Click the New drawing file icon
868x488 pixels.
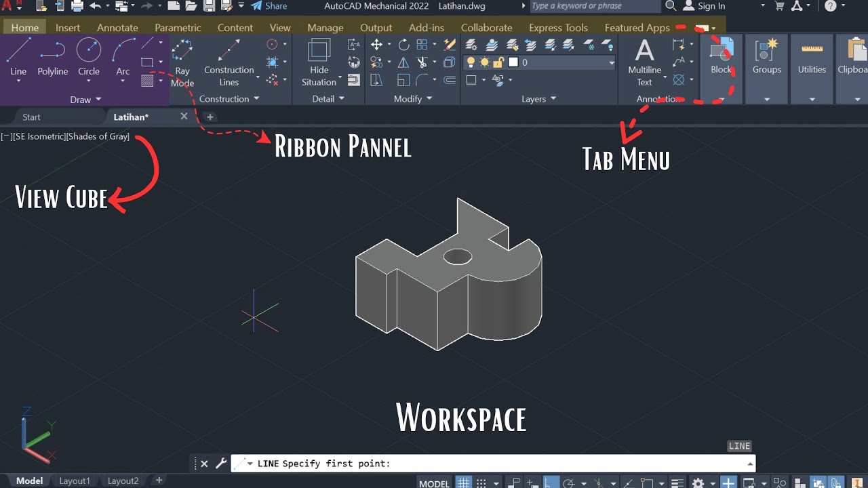click(x=174, y=6)
